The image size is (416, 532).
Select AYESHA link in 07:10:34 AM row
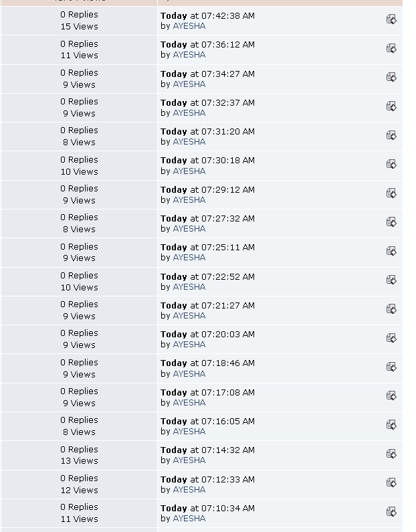coord(189,519)
